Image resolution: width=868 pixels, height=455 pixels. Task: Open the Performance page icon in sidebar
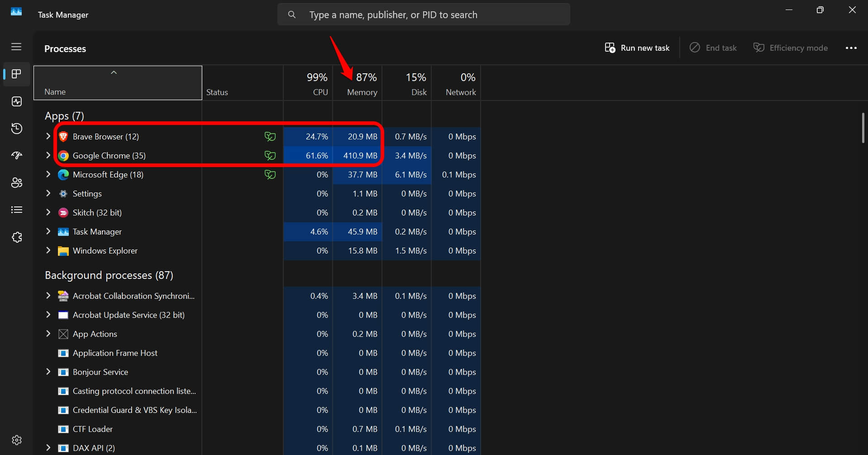click(x=17, y=101)
